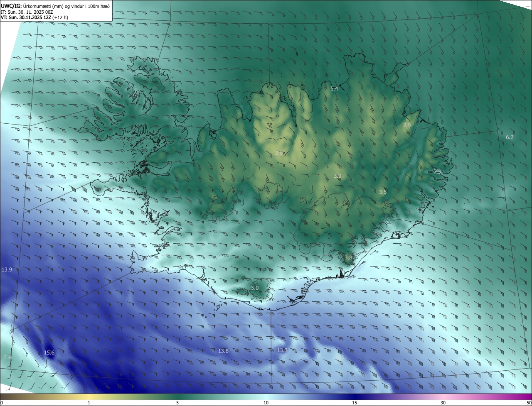Viewport: 532px width, 406px height.
Task: Click the 13.9 value at the western edge
Action: click(7, 269)
